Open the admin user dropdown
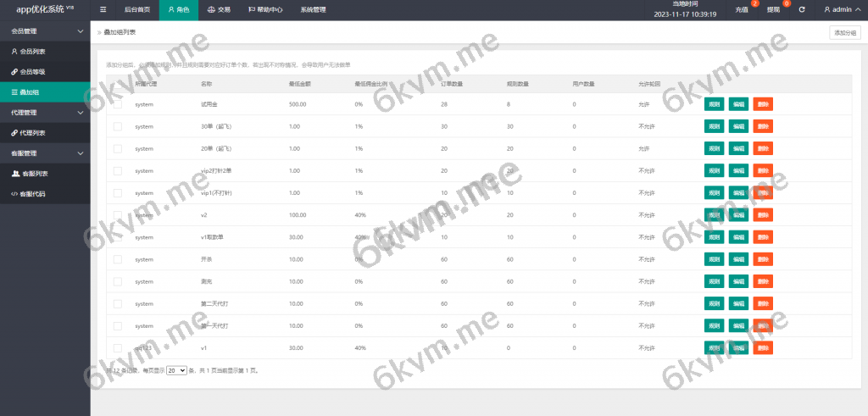 [841, 10]
